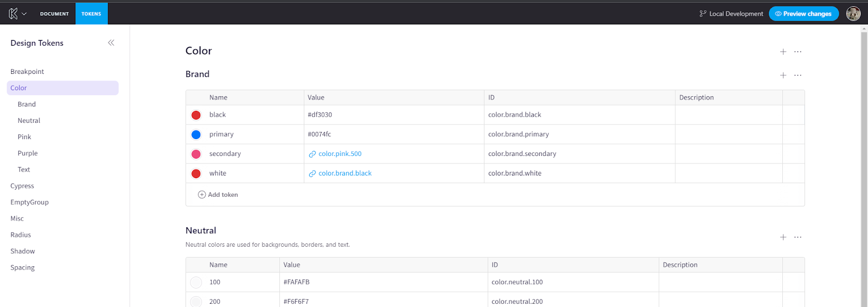The image size is (868, 307).
Task: Switch to the Document tab
Action: pyautogui.click(x=54, y=14)
